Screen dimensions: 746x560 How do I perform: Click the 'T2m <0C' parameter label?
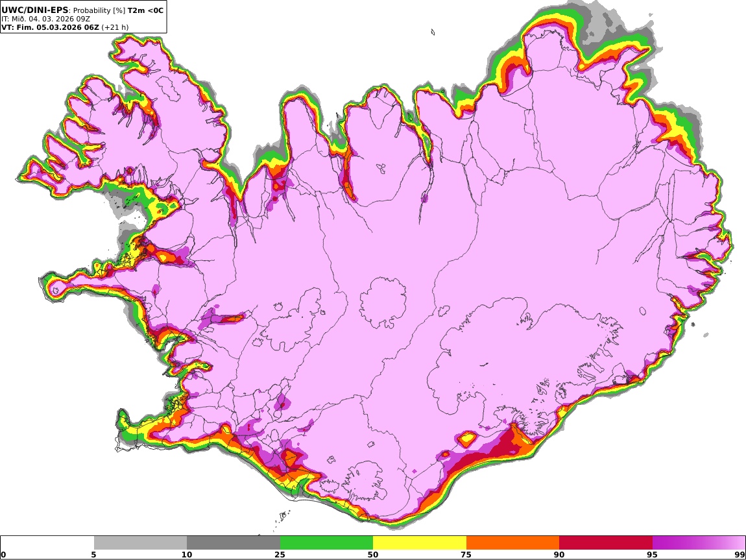(x=145, y=10)
